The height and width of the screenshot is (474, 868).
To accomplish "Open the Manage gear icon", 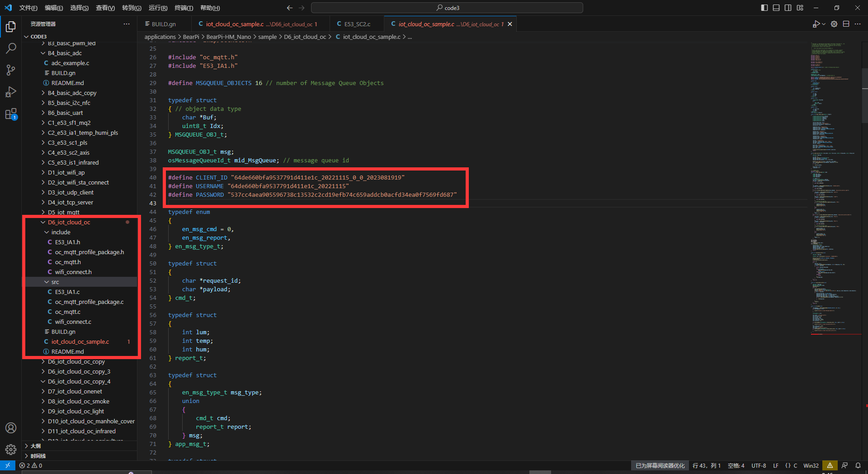I will tap(11, 450).
